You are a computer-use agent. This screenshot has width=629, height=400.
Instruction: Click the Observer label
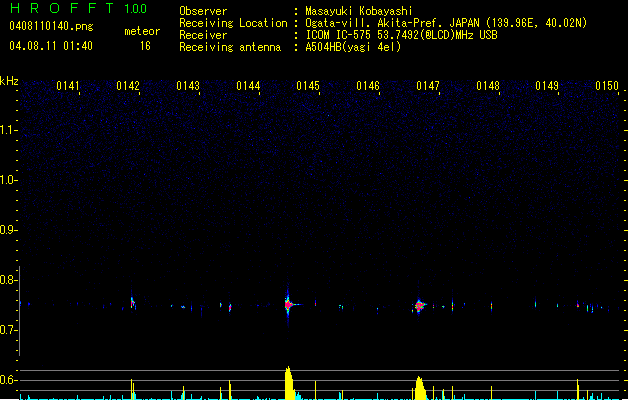click(203, 11)
